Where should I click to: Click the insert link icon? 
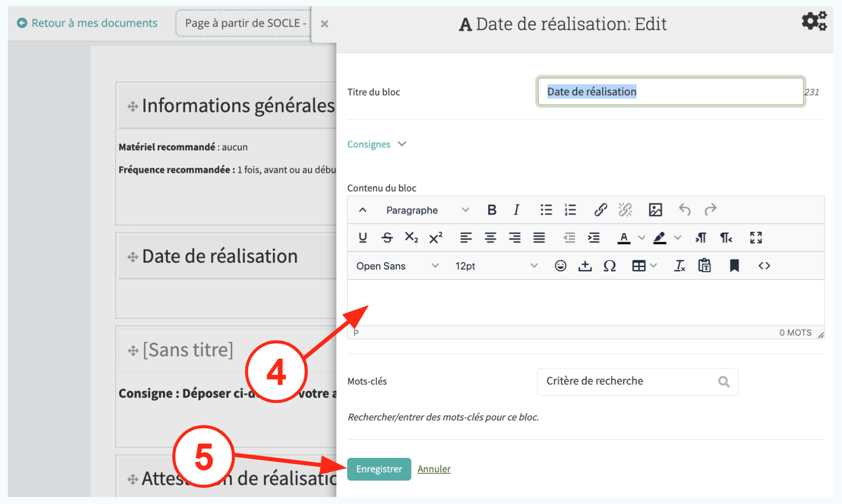(600, 210)
